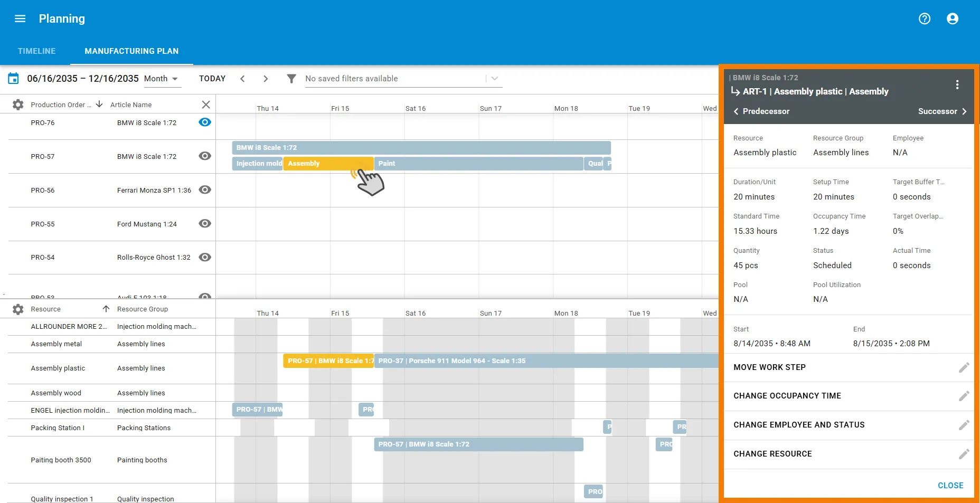Toggle visibility eye for PRO-55
The width and height of the screenshot is (980, 503).
tap(205, 224)
